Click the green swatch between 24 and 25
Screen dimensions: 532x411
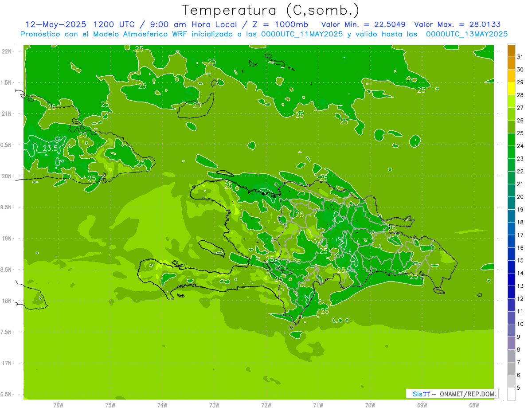click(511, 140)
